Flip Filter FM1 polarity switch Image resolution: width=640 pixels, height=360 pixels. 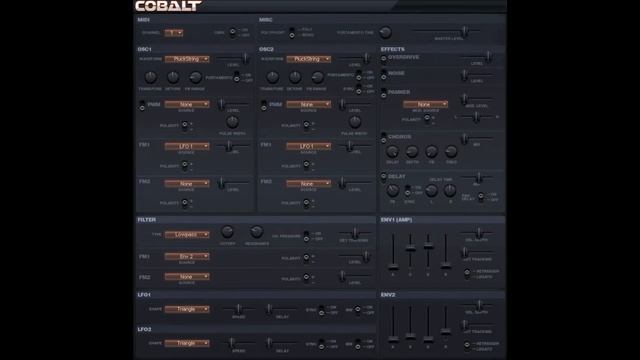(307, 258)
